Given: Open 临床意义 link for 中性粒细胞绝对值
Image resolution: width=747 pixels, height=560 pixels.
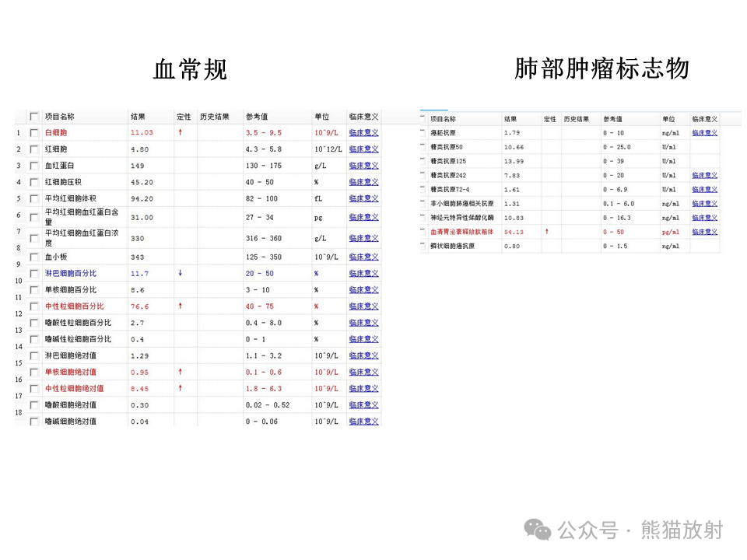Looking at the screenshot, I should coord(363,389).
